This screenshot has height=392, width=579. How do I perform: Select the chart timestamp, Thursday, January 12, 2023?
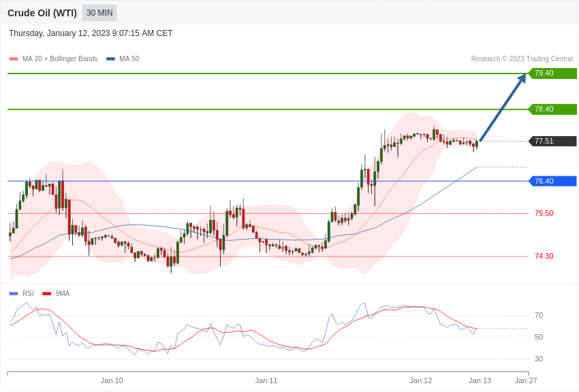click(91, 33)
